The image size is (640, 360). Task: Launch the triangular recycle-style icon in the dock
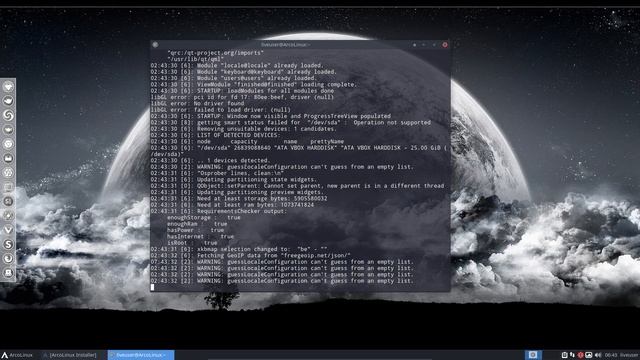click(8, 173)
